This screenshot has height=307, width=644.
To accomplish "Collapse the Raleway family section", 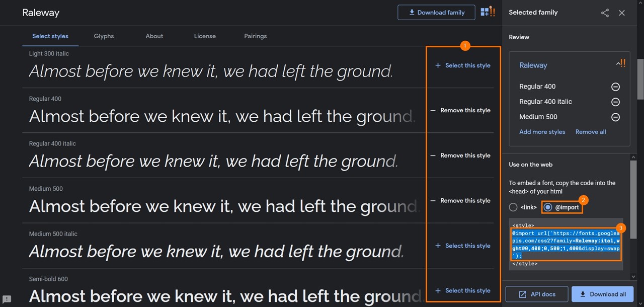I will point(618,64).
